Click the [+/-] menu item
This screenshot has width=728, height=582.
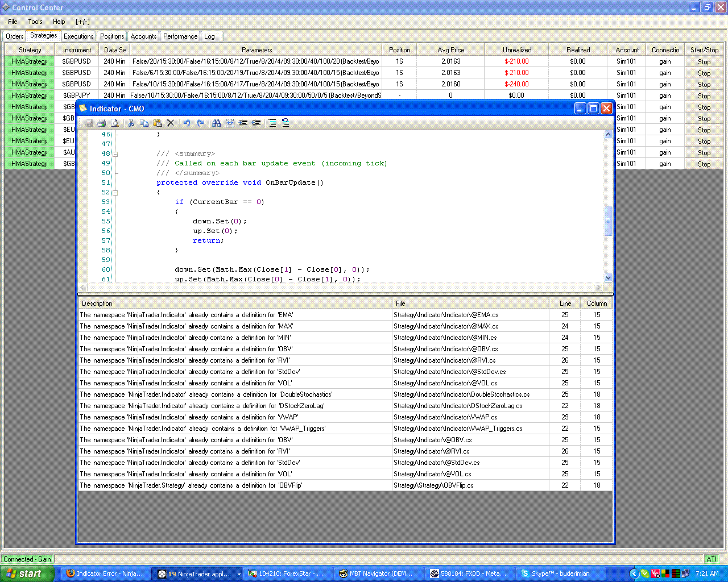pyautogui.click(x=82, y=22)
